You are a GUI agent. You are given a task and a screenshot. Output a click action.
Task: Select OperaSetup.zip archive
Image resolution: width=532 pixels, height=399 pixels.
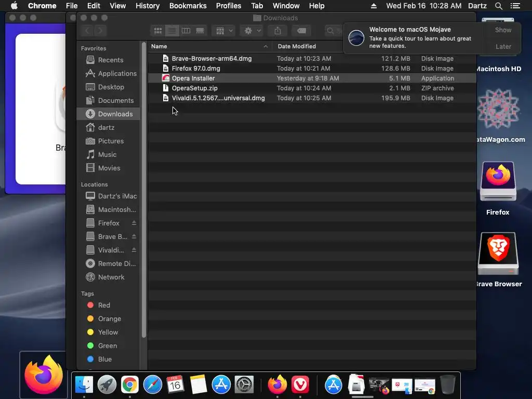[x=312, y=88]
